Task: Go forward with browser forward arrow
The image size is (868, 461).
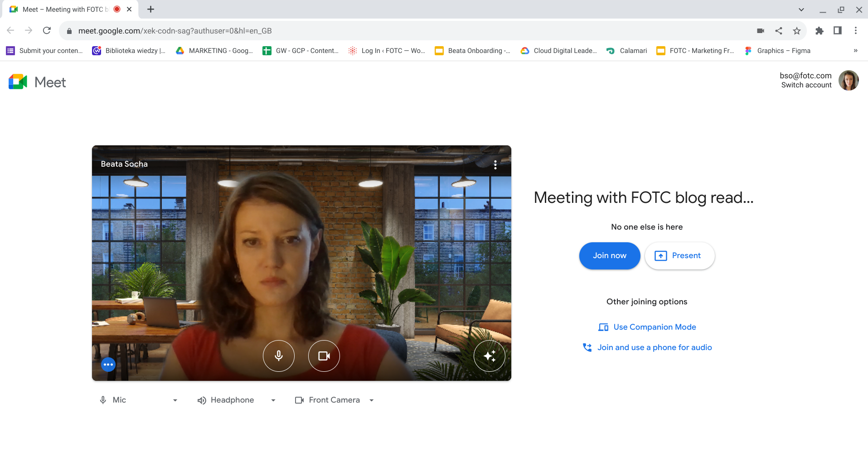Action: coord(29,30)
